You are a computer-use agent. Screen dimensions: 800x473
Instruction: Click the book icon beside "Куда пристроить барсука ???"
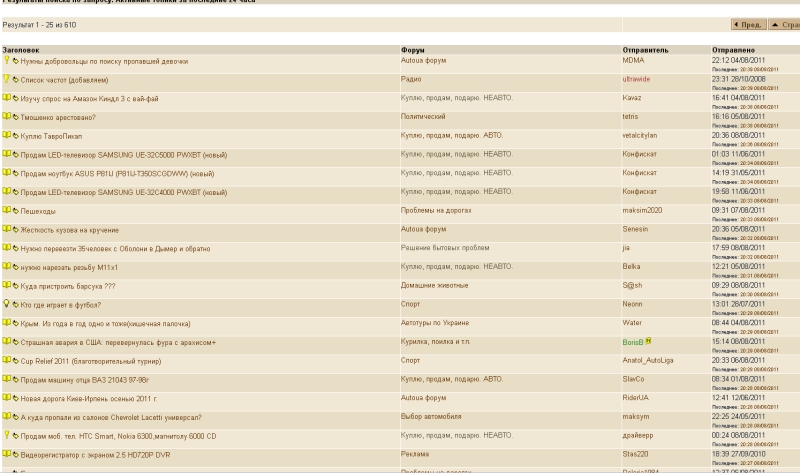(x=7, y=285)
